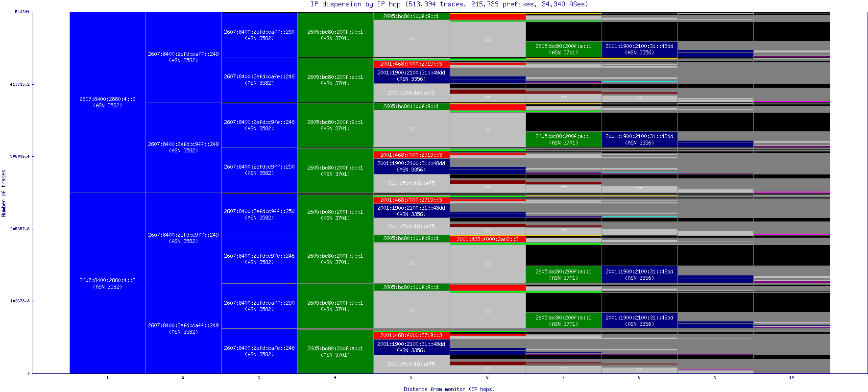Screen dimensions: 868x392
Task: Click x-axis hop tick label 3
Action: 259,377
